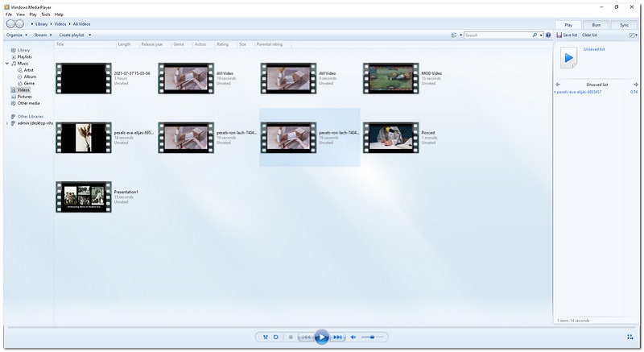This screenshot has height=352, width=644.
Task: Click the Library breadcrumb
Action: (41, 24)
